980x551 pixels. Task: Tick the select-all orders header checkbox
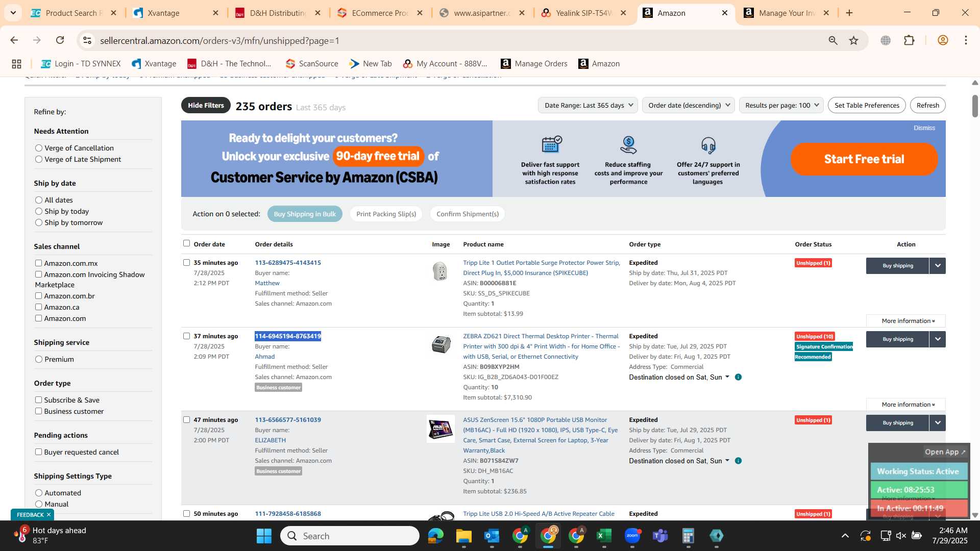[x=186, y=243]
